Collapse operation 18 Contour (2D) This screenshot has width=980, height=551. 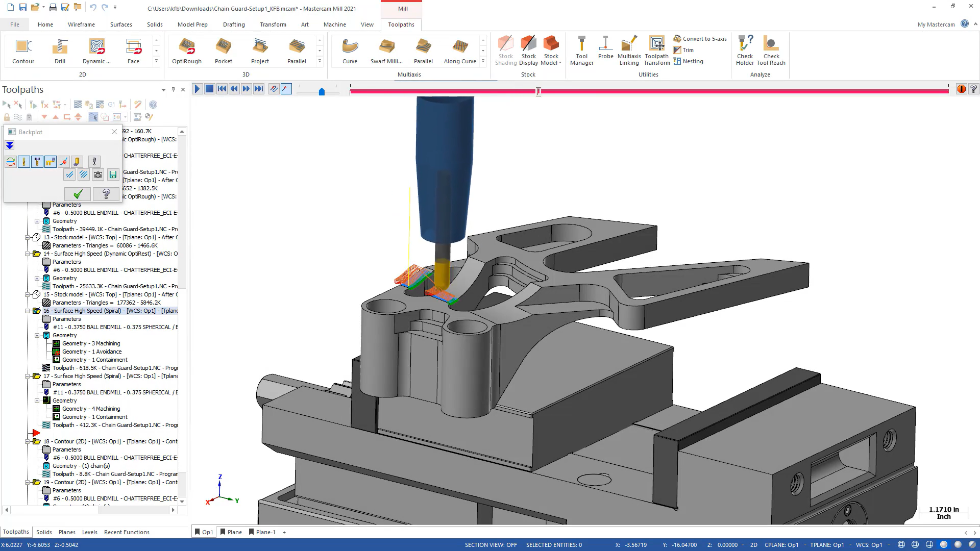tap(28, 441)
